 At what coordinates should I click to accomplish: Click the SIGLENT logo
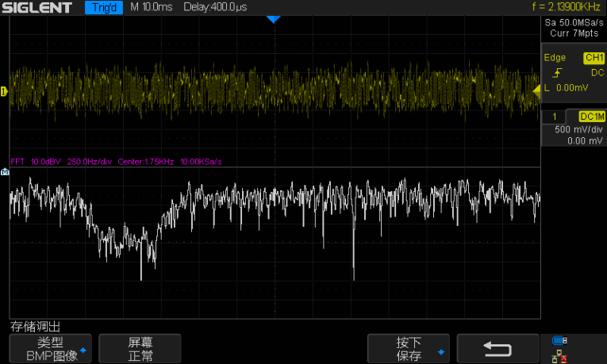pyautogui.click(x=37, y=8)
